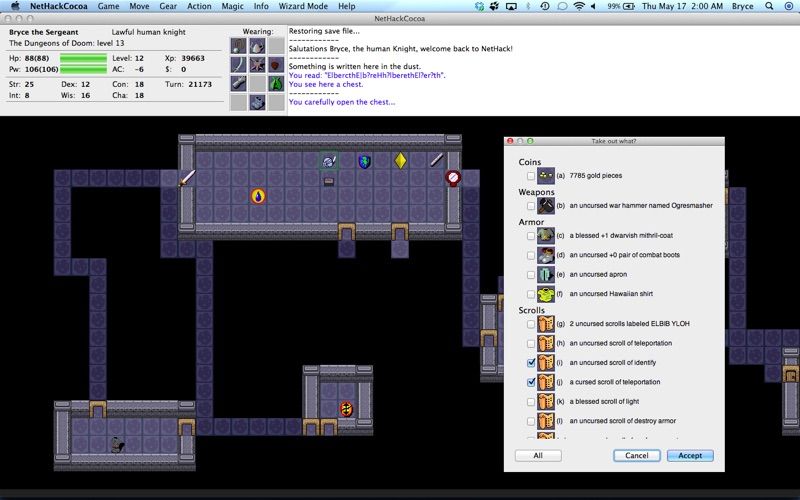Click the gold pieces icon in the dialog
This screenshot has width=800, height=500.
coord(546,176)
